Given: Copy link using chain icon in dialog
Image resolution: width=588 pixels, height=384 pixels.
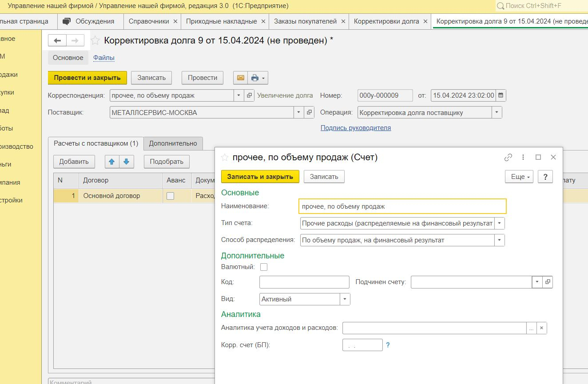Looking at the screenshot, I should pyautogui.click(x=508, y=157).
